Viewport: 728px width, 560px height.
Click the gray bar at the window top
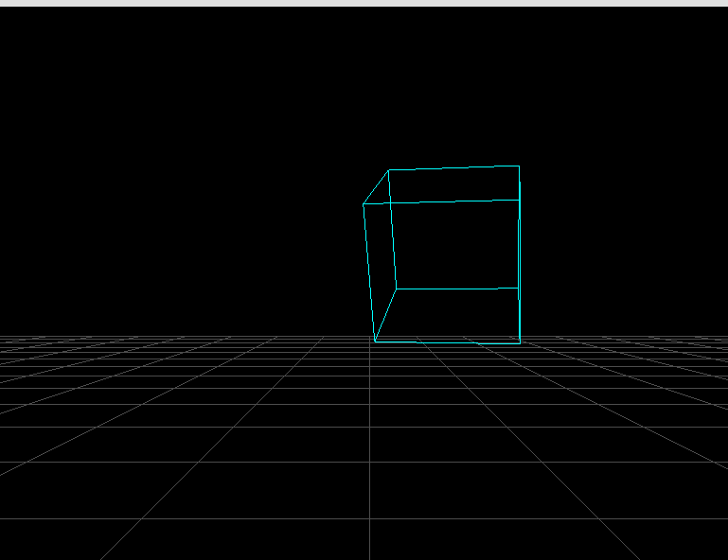[x=364, y=3]
